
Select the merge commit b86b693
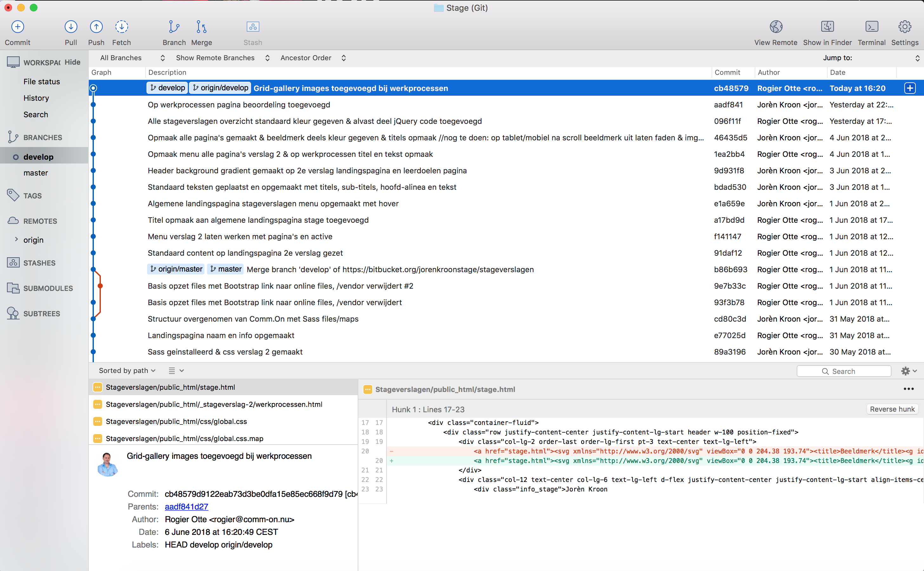tap(506, 269)
